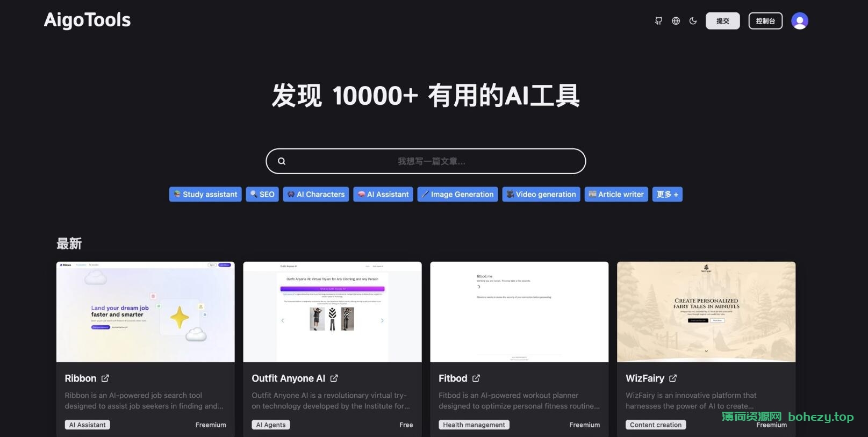Viewport: 868px width, 437px height.
Task: Open Outfit Anyone AI external link icon
Action: [x=334, y=378]
